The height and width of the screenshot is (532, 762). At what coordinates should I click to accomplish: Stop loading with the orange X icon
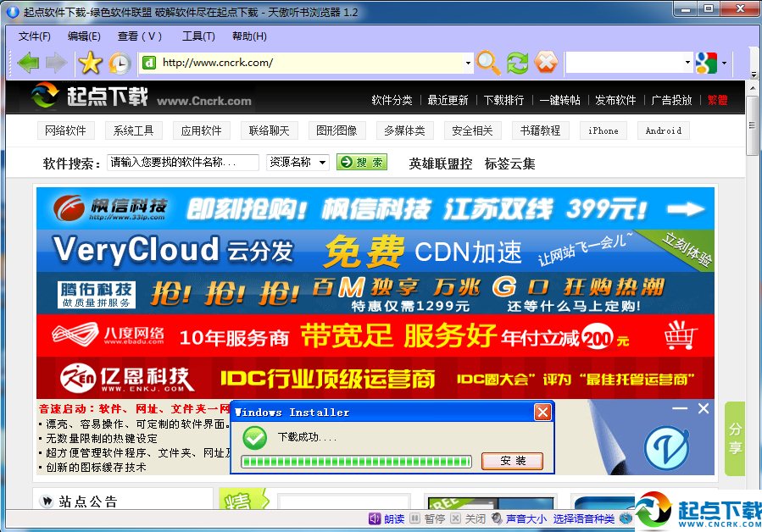(x=546, y=63)
